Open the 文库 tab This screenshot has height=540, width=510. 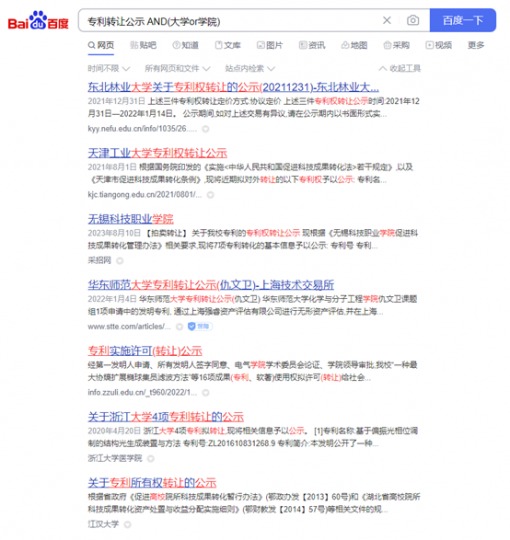tap(228, 45)
